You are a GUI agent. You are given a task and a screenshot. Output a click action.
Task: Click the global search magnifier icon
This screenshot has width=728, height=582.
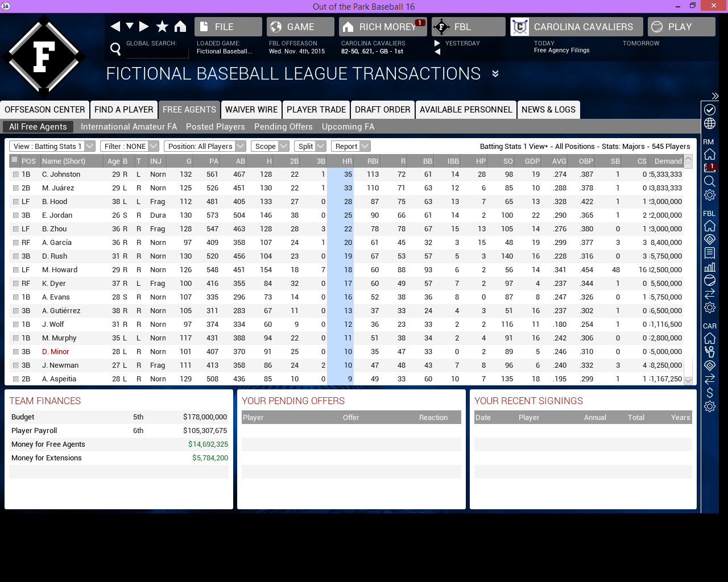click(115, 49)
